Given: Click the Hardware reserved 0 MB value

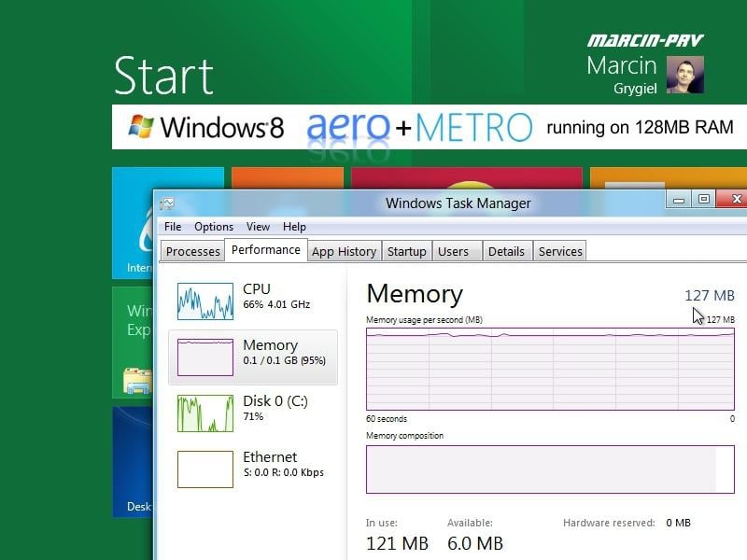Looking at the screenshot, I should click(679, 523).
